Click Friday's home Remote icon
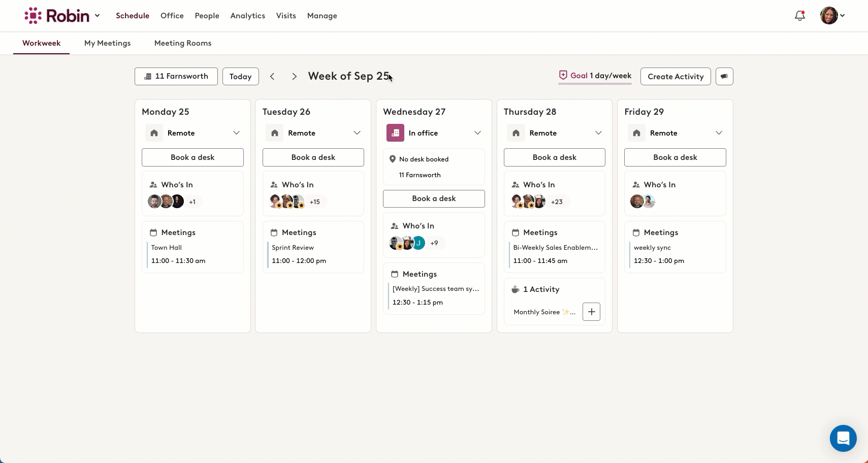 [637, 133]
